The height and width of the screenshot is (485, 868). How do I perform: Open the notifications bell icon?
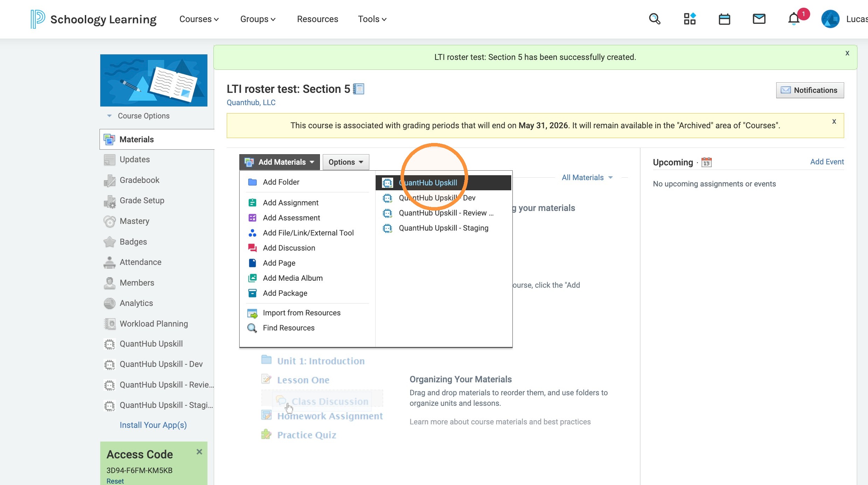coord(794,19)
